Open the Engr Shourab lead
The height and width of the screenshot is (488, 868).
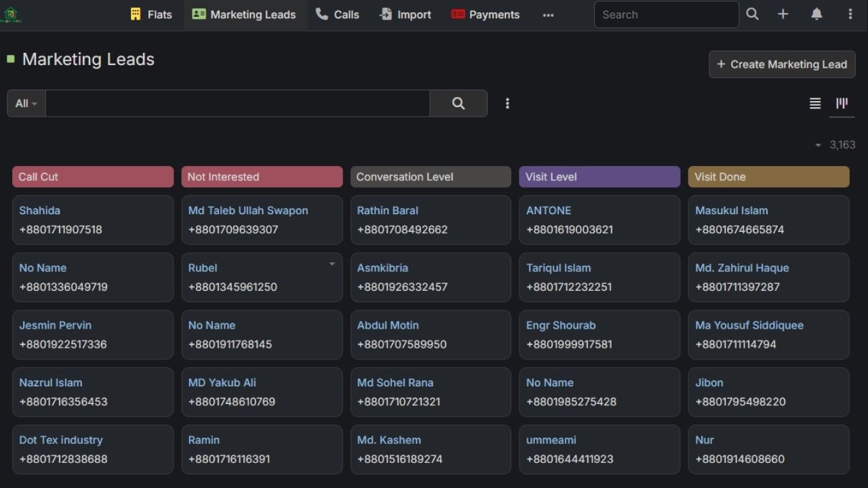[561, 325]
